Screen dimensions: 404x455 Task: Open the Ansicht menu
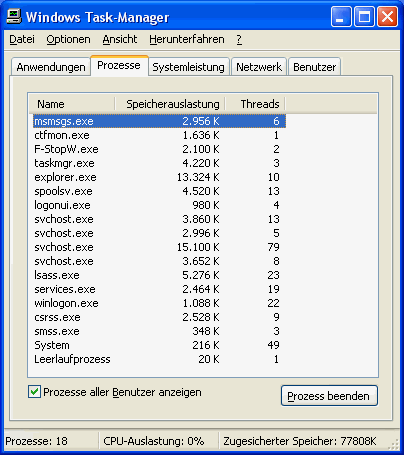(120, 39)
